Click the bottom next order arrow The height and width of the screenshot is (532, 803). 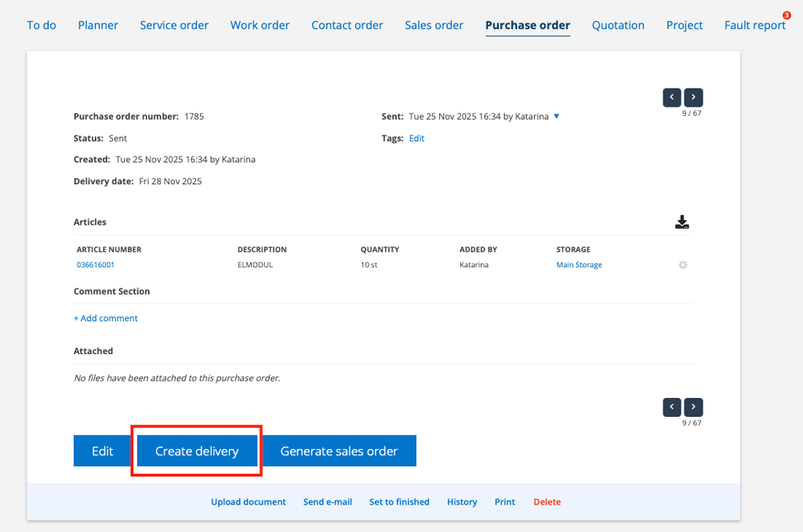click(x=693, y=407)
